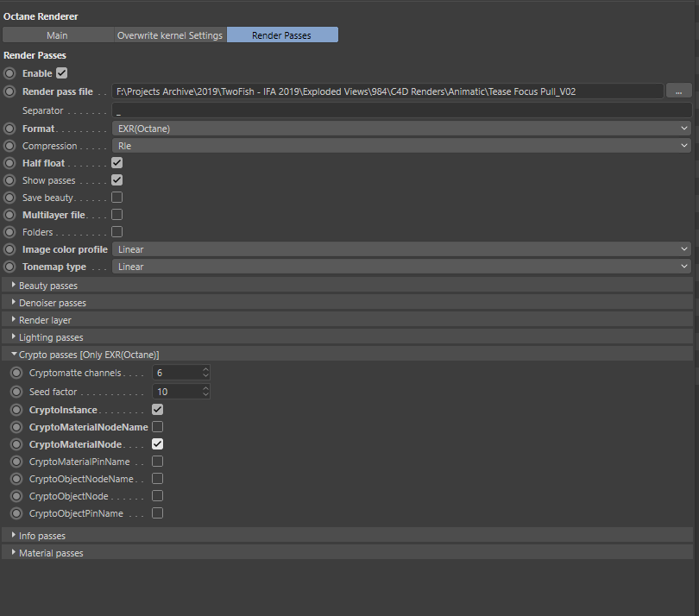
Task: Open the Format dropdown showing EXR(Octane)
Action: (401, 129)
